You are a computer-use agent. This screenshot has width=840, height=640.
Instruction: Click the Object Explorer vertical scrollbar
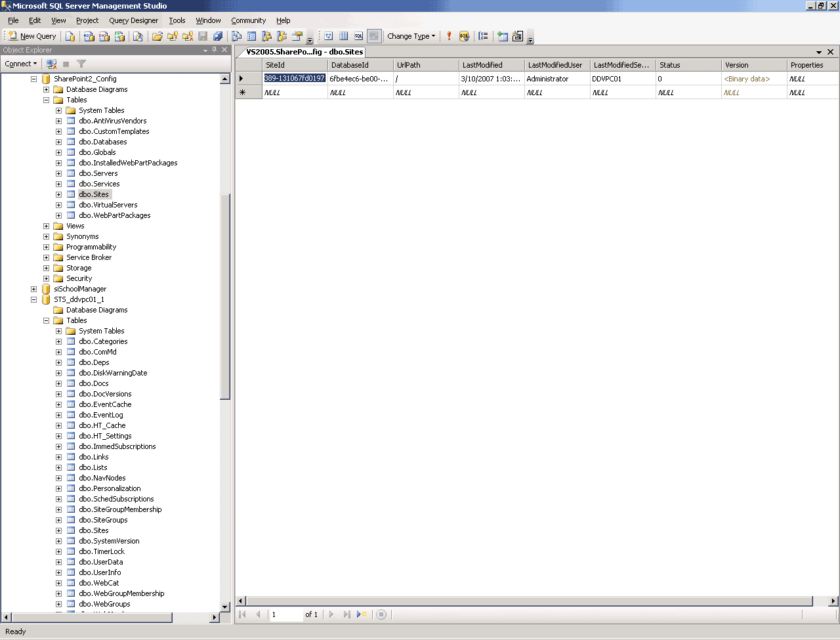coord(225,343)
